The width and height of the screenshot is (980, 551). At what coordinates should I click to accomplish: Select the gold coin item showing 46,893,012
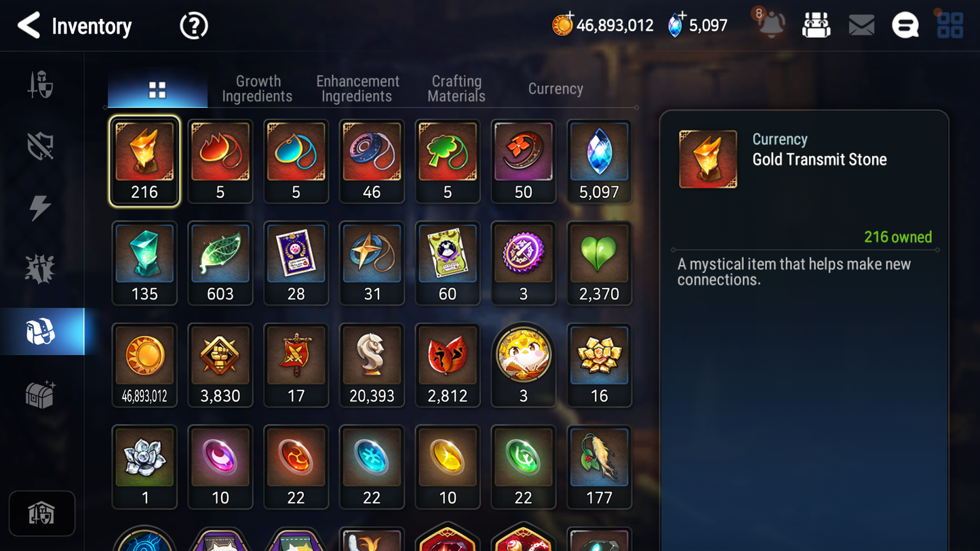144,365
